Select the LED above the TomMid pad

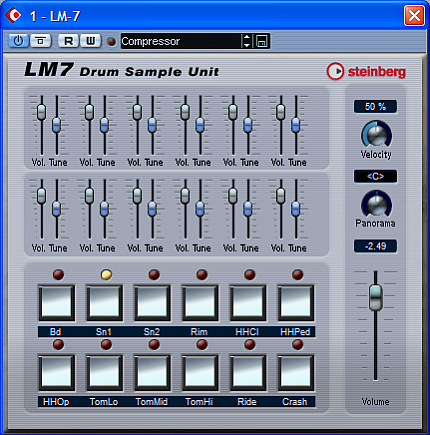pos(154,344)
